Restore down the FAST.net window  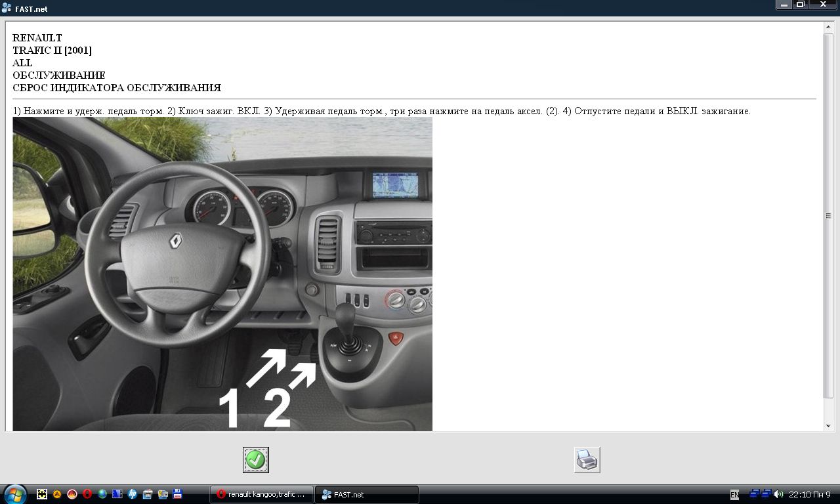pos(800,5)
